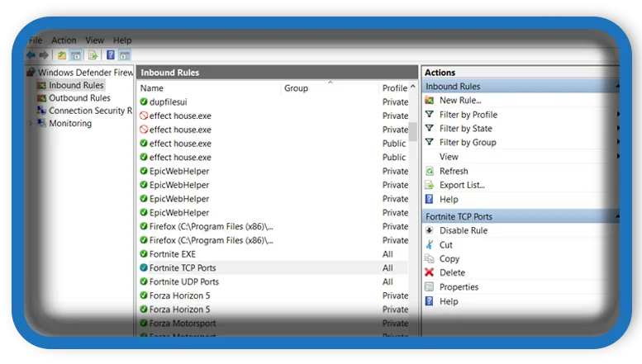642x364 pixels.
Task: Collapse the Fortnite TCP Ports actions section
Action: [x=616, y=216]
